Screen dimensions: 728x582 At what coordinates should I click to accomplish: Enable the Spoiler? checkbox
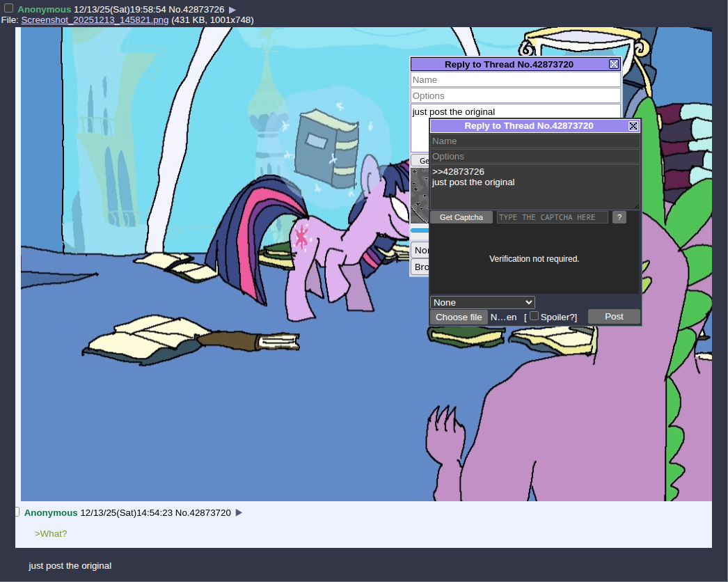click(x=534, y=316)
